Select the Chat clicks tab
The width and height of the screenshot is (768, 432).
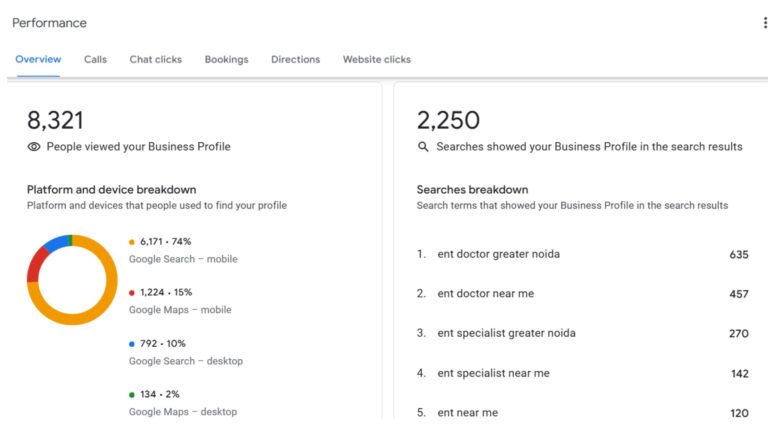(156, 60)
